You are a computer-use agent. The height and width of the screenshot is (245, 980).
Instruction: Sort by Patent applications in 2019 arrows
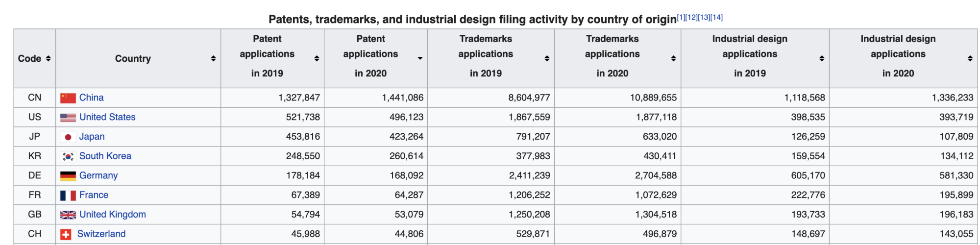(317, 58)
